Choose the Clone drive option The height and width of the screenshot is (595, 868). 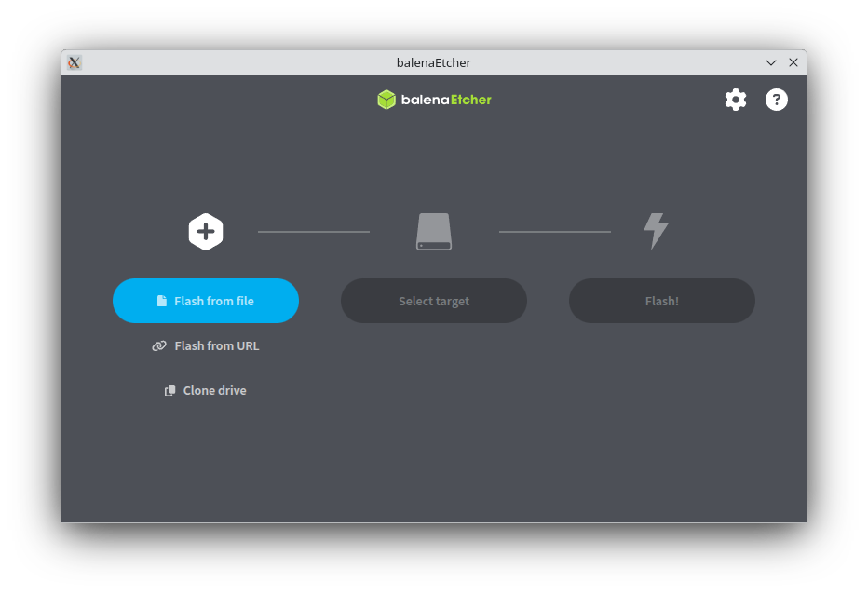214,391
